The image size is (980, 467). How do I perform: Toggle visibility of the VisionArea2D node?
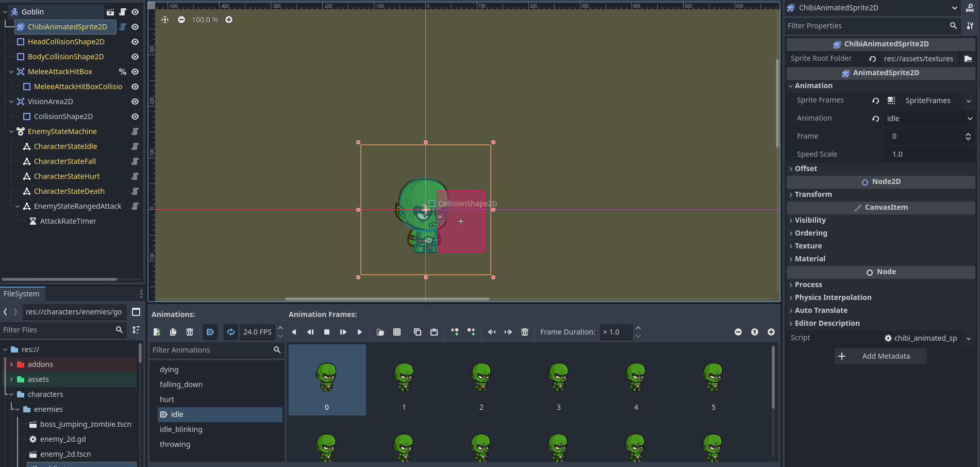[135, 102]
